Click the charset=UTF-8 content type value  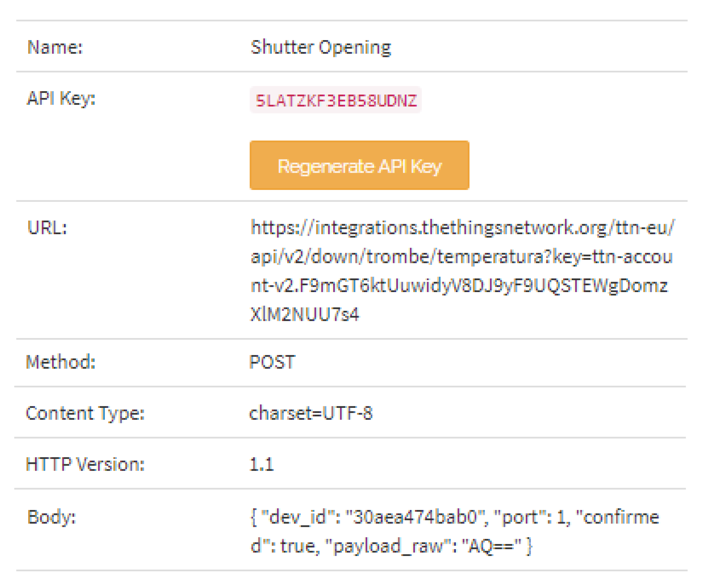pos(310,413)
